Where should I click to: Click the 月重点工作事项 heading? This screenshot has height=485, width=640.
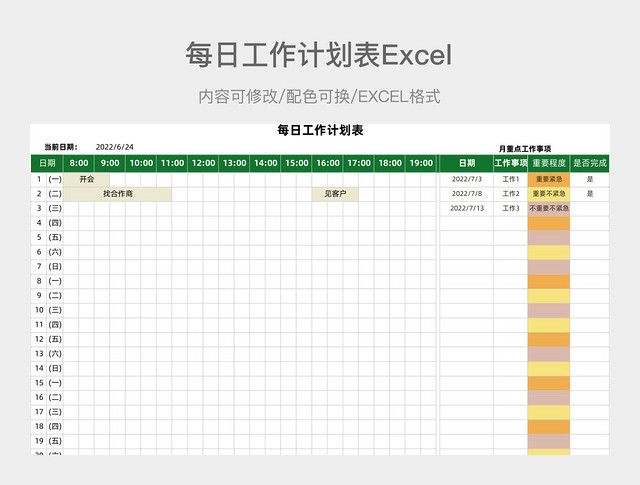pyautogui.click(x=525, y=149)
